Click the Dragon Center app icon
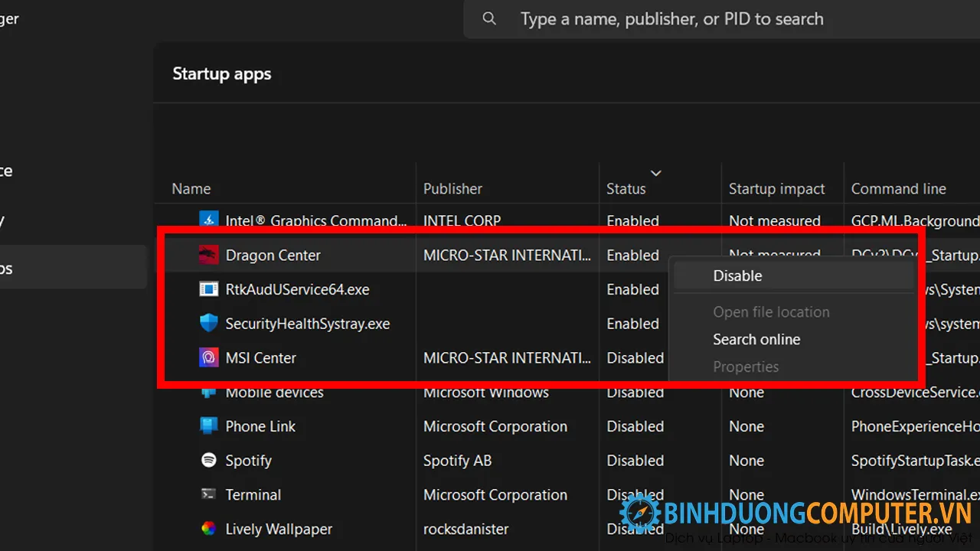This screenshot has height=551, width=980. [209, 255]
